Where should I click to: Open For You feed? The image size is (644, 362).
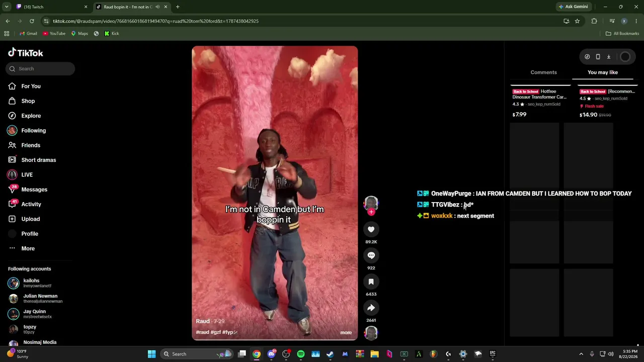click(31, 86)
